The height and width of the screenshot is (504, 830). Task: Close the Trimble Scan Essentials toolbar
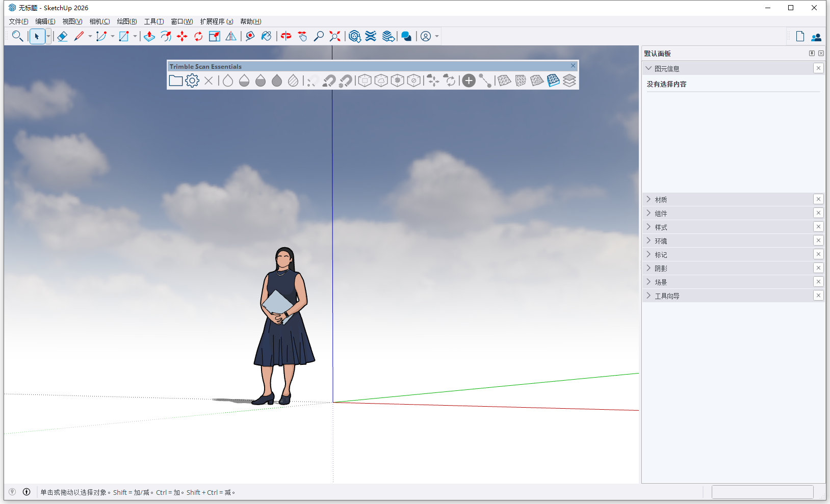pos(573,66)
